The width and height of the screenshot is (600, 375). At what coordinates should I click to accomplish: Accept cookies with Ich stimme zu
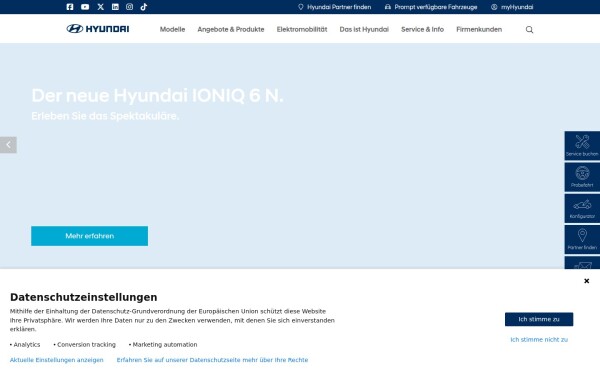coord(539,319)
